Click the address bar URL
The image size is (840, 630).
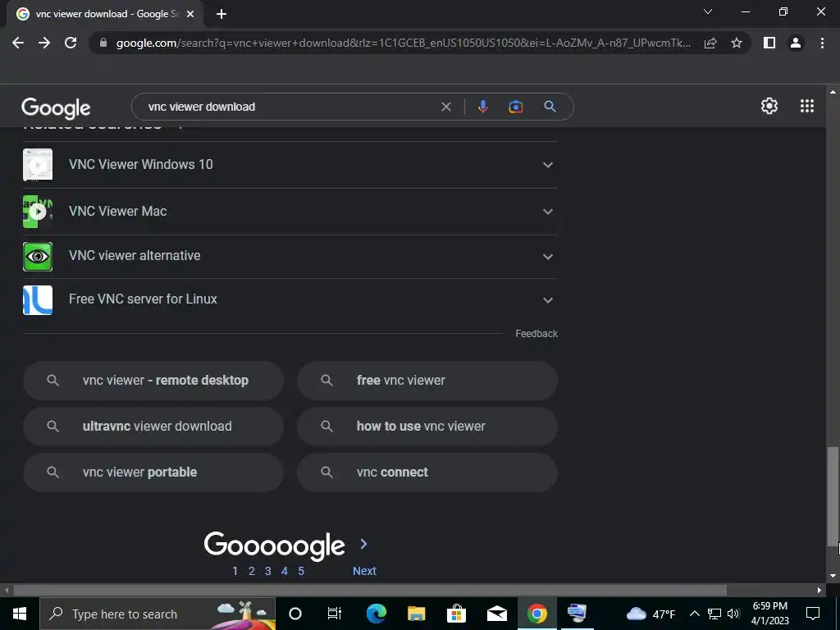pos(403,43)
